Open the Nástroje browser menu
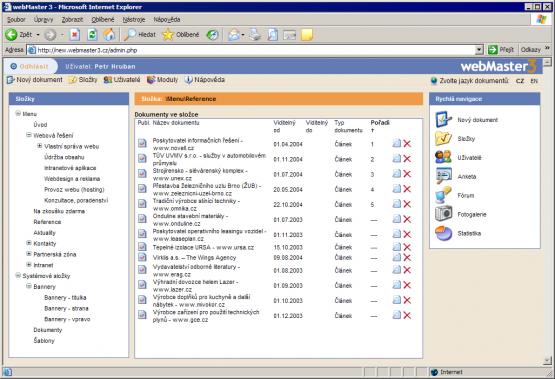This screenshot has height=379, width=555. (134, 19)
